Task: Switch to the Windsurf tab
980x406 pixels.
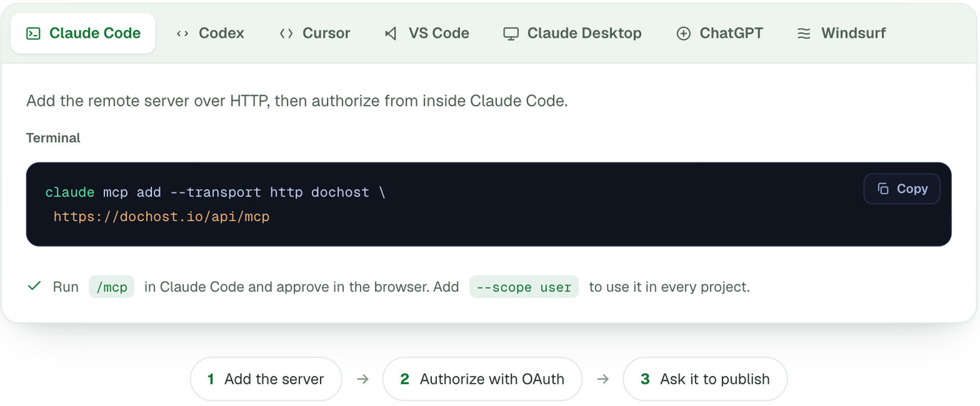Action: point(841,33)
